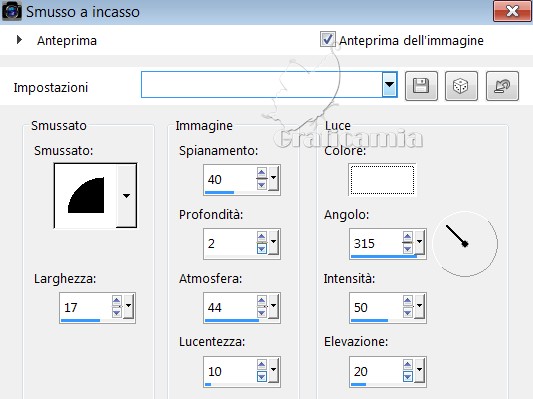Increase Larghezza value with up arrow
Viewport: 533px width, 399px height.
click(117, 301)
